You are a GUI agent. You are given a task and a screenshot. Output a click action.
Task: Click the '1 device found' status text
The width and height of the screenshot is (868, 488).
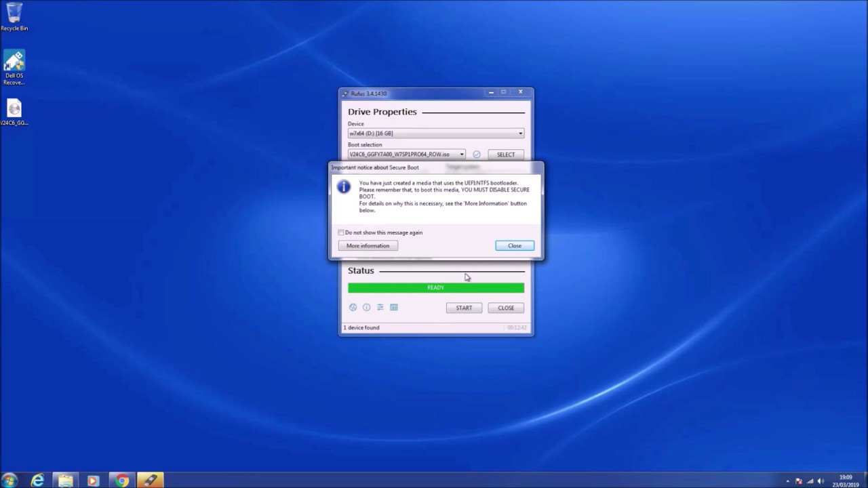(361, 327)
